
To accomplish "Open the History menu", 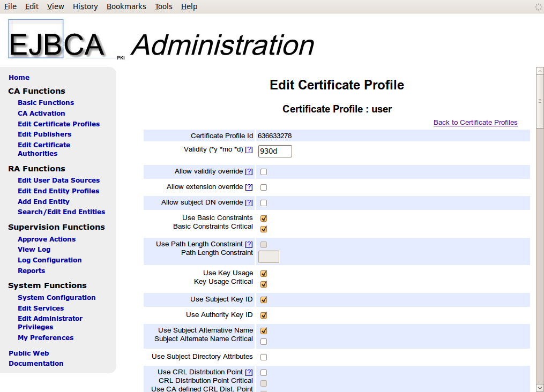I will point(85,6).
